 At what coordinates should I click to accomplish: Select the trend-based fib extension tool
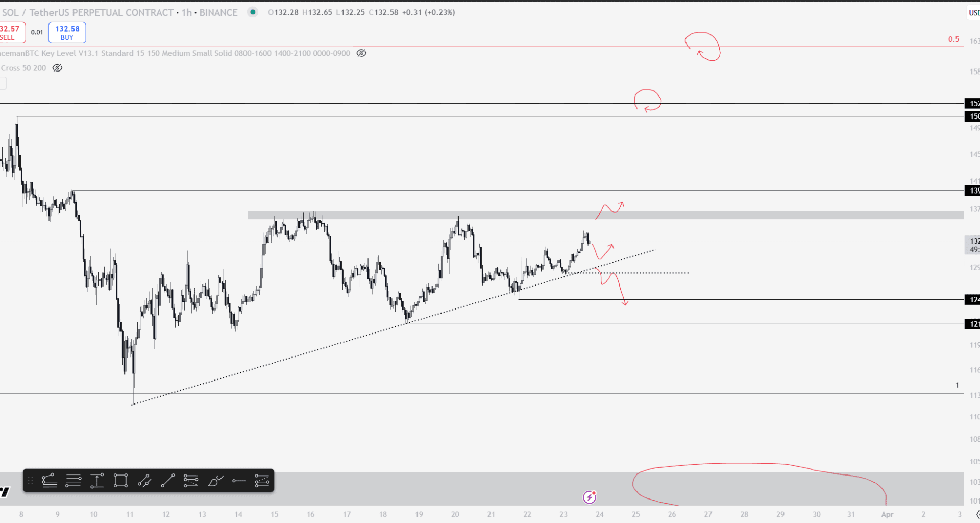pyautogui.click(x=50, y=481)
